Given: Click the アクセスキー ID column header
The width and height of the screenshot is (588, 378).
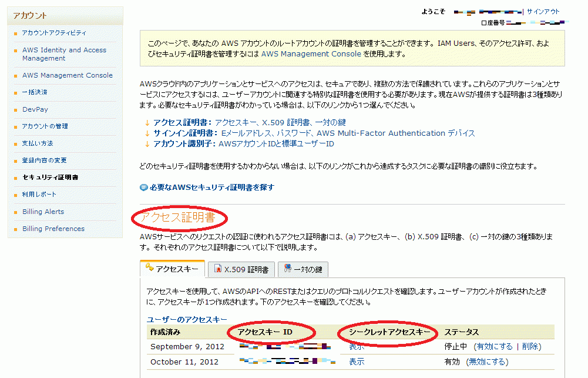Looking at the screenshot, I should [x=265, y=332].
